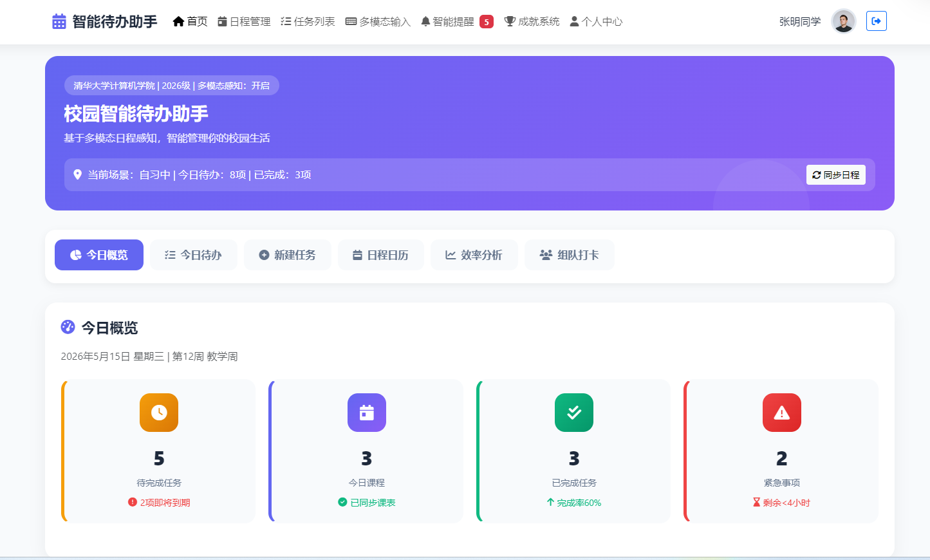930x560 pixels.
Task: Open 个人中心 in the navigation bar
Action: 596,22
